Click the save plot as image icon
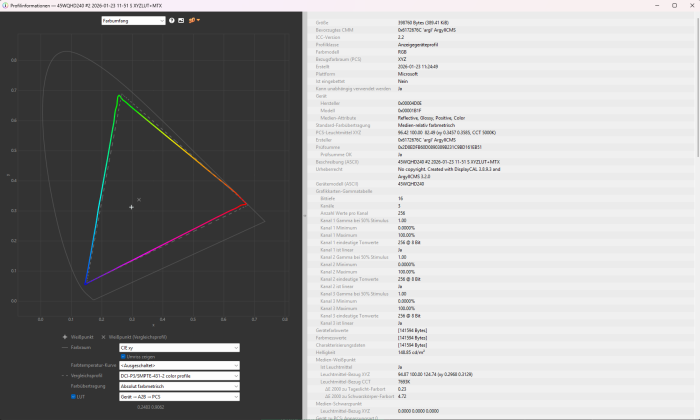The image size is (700, 420). [x=180, y=20]
